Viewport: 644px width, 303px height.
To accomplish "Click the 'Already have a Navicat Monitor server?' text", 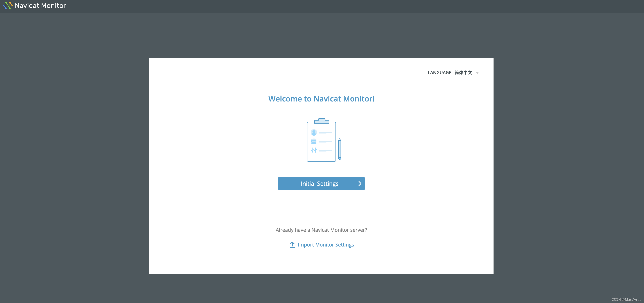I will point(321,230).
